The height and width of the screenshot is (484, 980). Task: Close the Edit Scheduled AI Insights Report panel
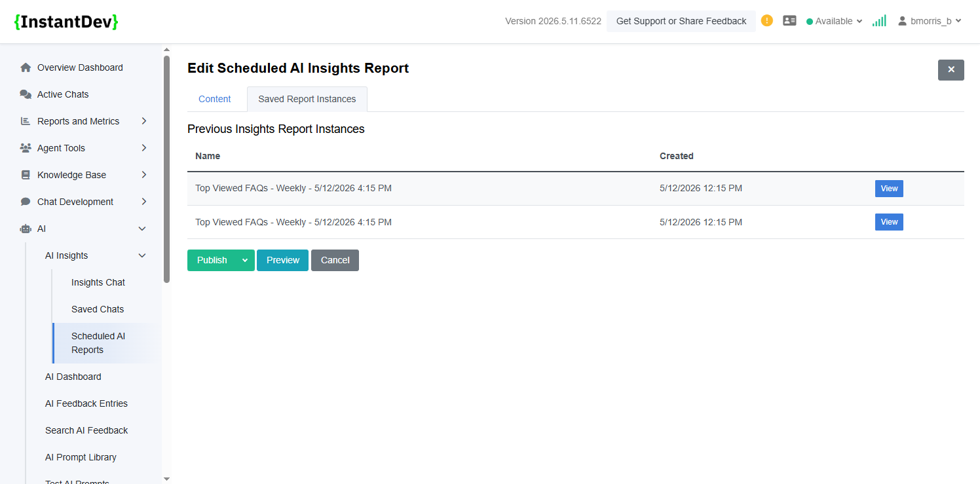951,69
